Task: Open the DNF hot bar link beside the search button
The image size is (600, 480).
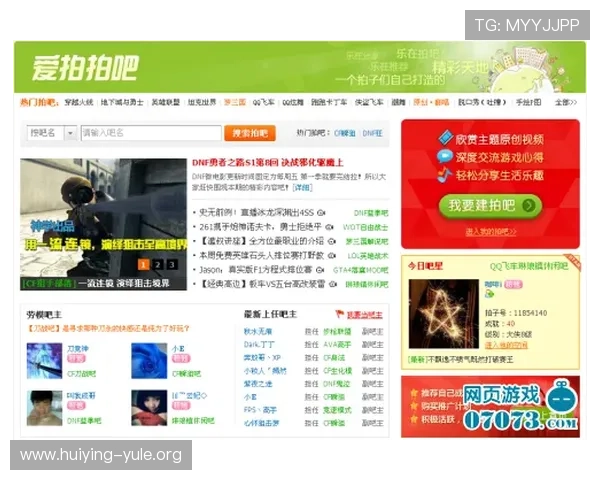Action: 372,133
